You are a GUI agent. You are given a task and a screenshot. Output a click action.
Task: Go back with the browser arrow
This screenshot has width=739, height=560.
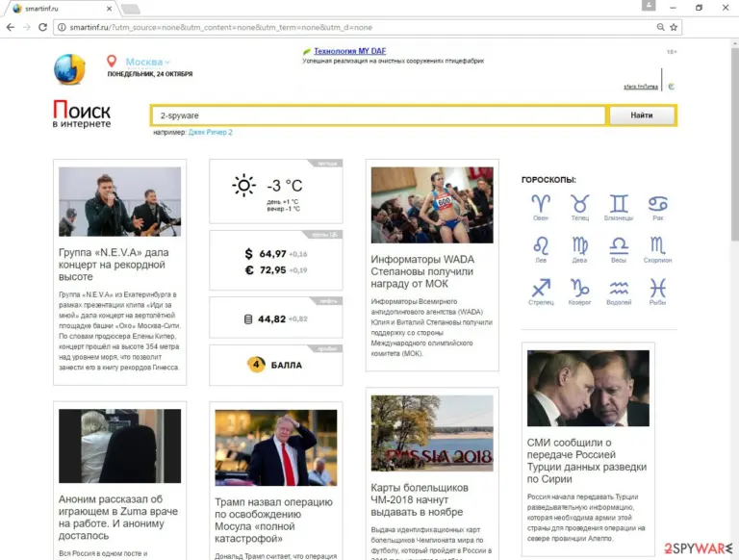point(11,27)
